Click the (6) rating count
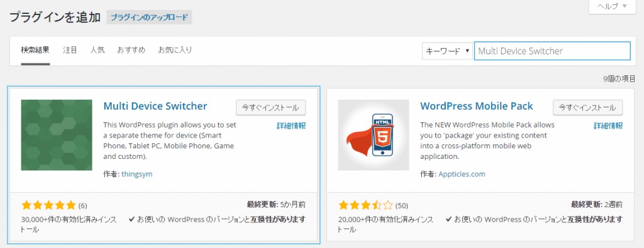This screenshot has height=248, width=644. pyautogui.click(x=82, y=206)
